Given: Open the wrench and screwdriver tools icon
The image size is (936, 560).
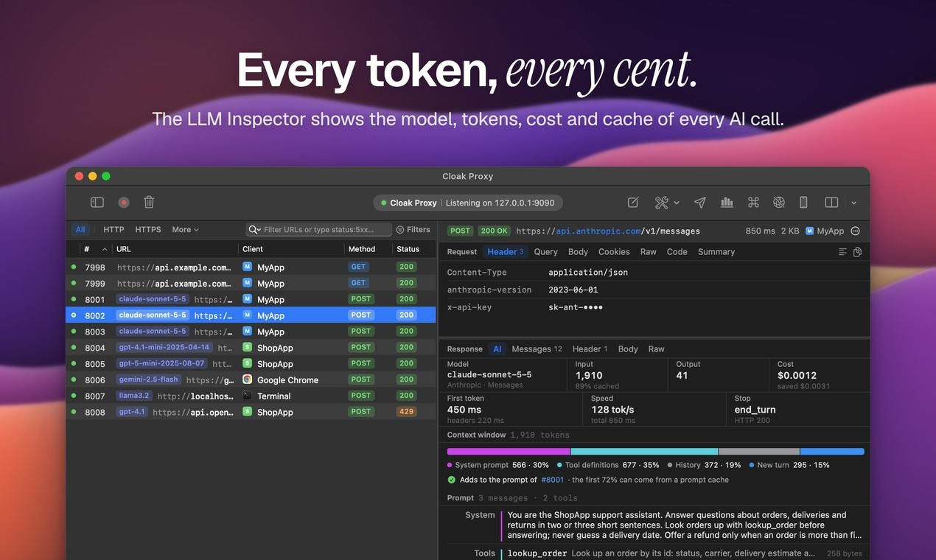Looking at the screenshot, I should (661, 202).
